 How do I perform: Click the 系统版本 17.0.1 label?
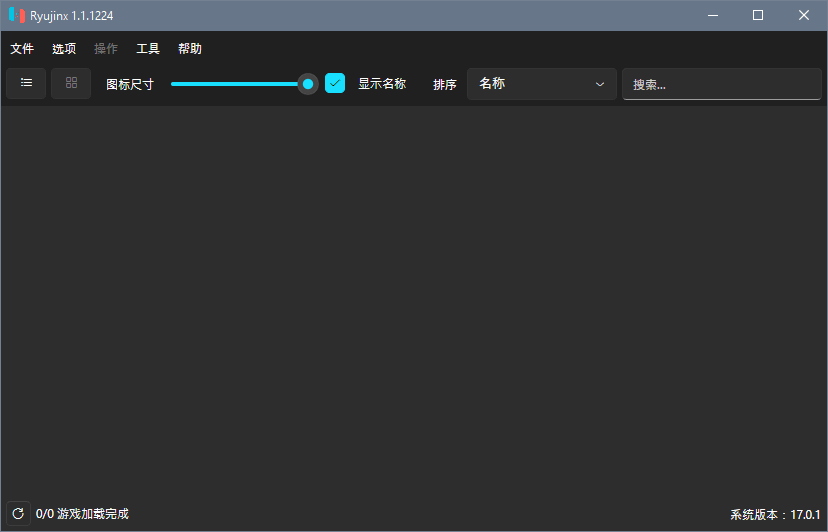(775, 515)
